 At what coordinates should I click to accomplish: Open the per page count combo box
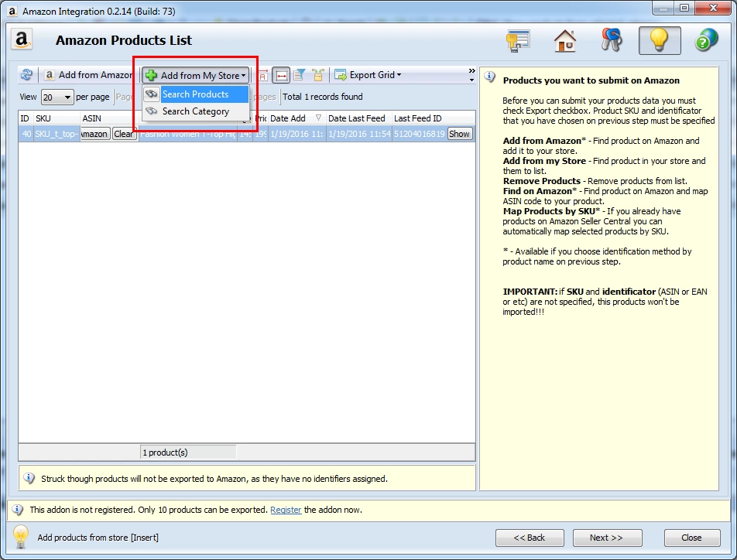57,97
